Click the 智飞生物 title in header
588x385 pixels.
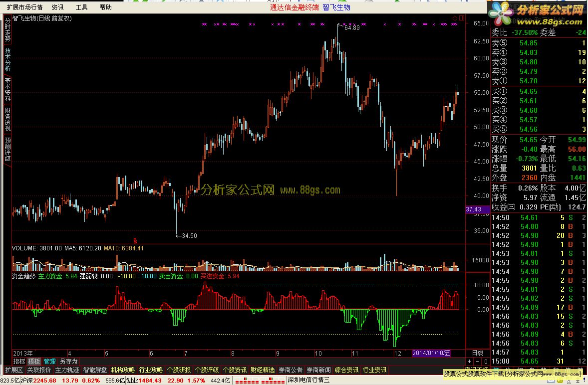coord(336,7)
